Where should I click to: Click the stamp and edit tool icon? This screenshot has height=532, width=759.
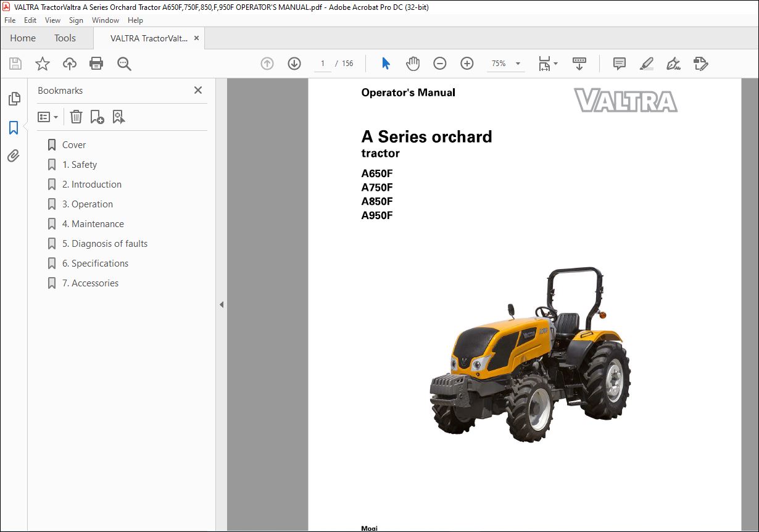click(700, 64)
